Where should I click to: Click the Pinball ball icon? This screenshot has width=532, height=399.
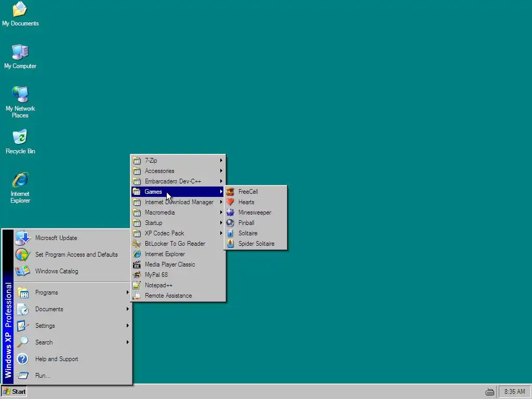coord(230,223)
